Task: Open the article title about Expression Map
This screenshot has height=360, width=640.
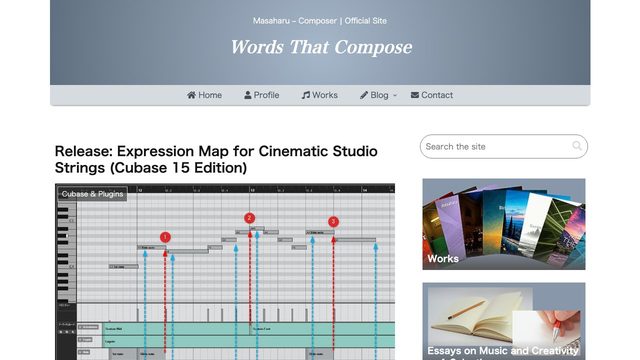Action: (216, 159)
